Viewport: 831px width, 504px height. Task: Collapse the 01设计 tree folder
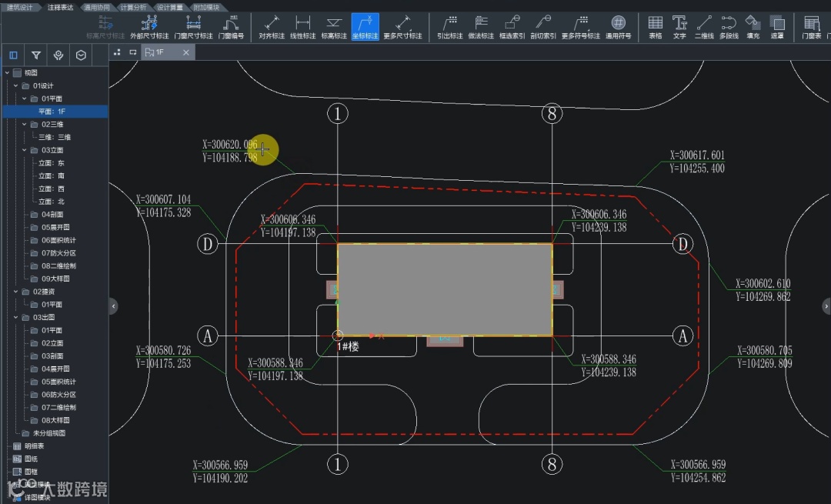(16, 86)
